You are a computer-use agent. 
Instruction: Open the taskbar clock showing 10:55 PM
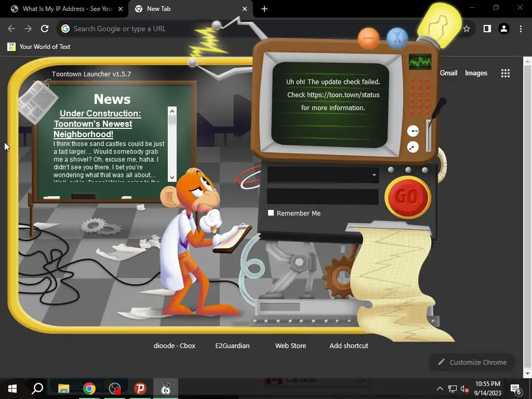487,389
